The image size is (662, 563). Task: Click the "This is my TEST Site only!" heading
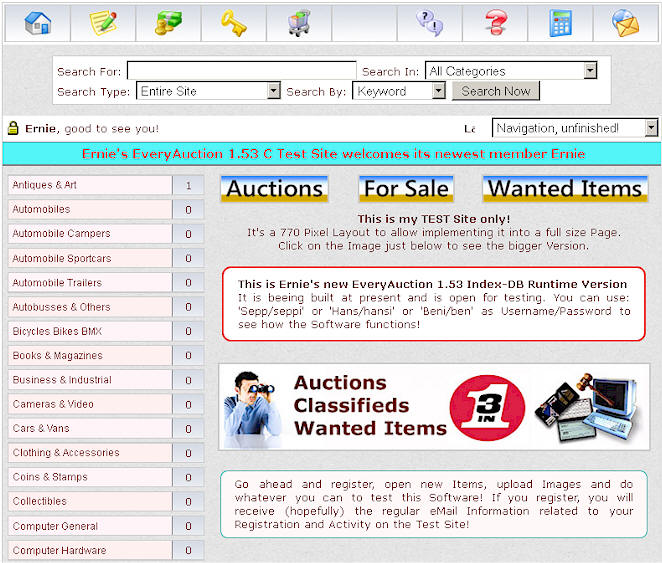point(434,219)
